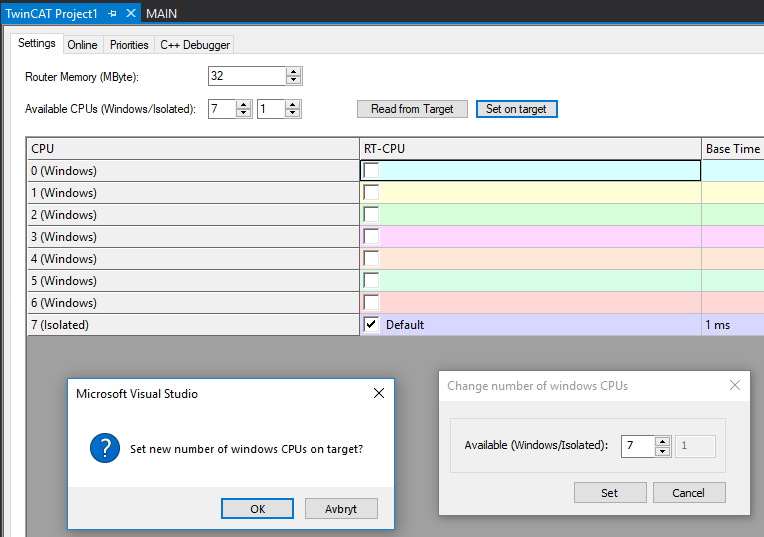Click the Default label in CPU 7 row
The height and width of the screenshot is (537, 764).
click(405, 325)
